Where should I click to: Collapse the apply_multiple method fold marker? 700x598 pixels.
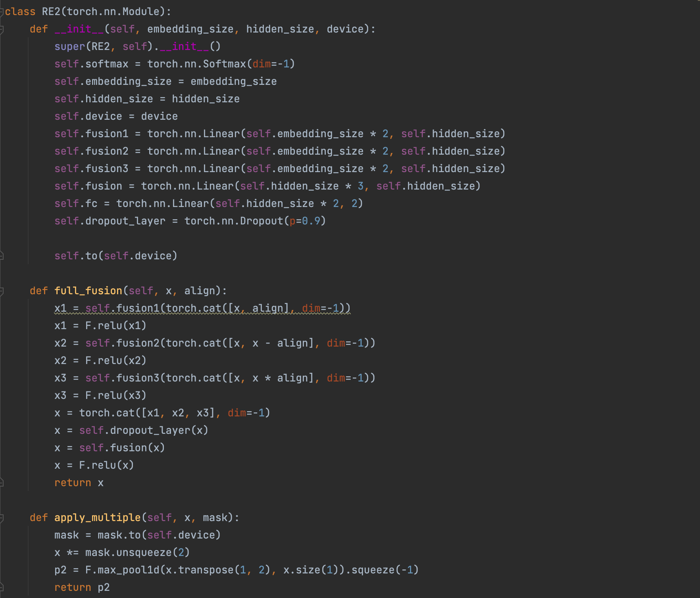click(2, 518)
